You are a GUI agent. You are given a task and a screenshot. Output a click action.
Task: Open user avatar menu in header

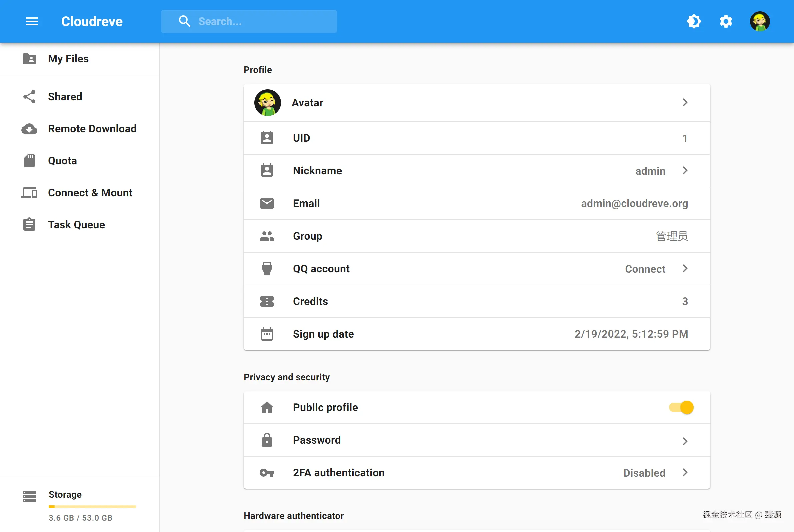click(x=759, y=21)
